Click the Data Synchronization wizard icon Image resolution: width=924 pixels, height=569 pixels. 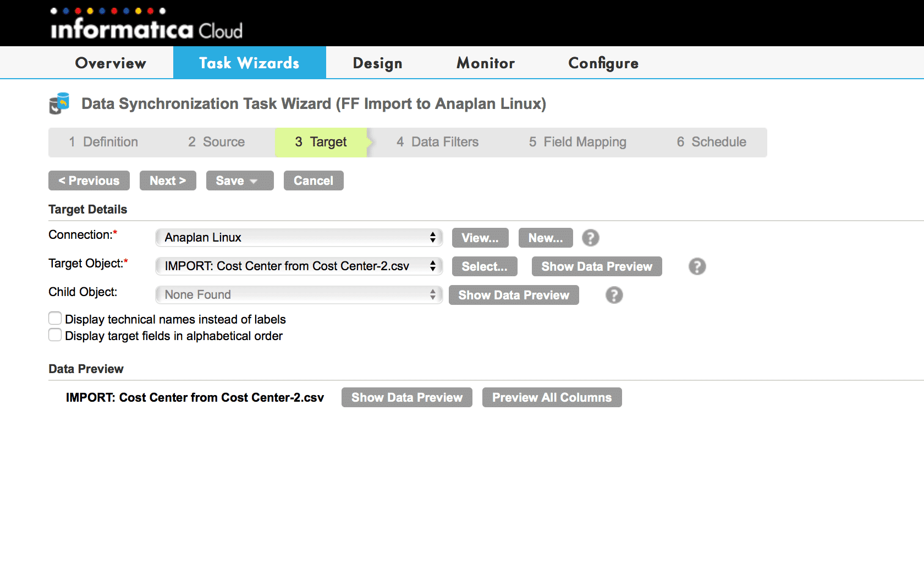[59, 103]
